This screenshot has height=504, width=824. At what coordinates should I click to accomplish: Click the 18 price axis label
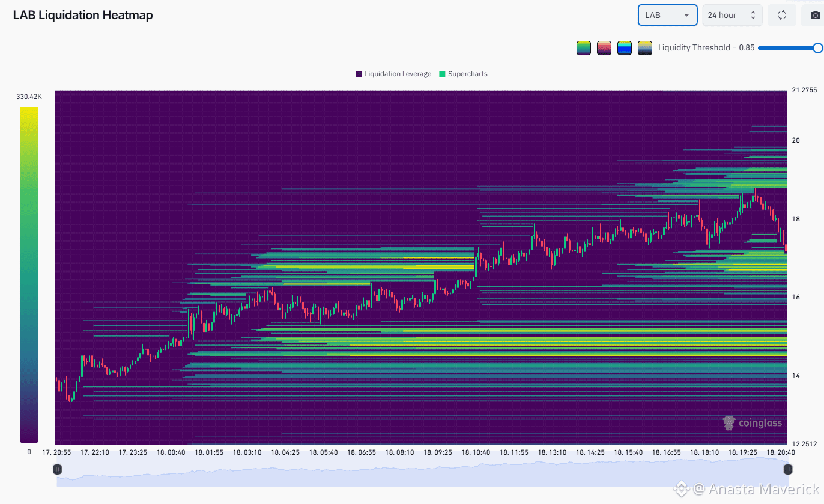(796, 219)
